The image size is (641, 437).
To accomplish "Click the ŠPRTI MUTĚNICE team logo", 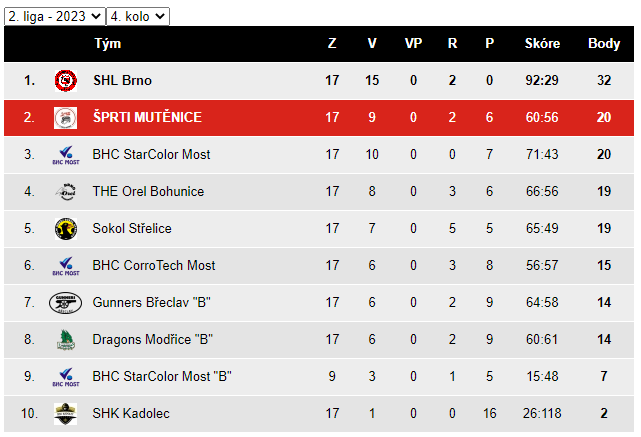I will 66,118.
